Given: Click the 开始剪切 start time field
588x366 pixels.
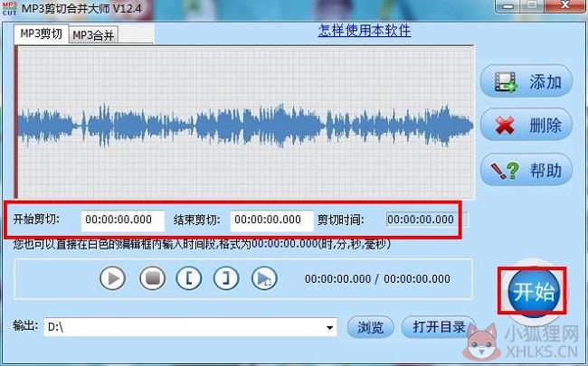Looking at the screenshot, I should tap(123, 220).
